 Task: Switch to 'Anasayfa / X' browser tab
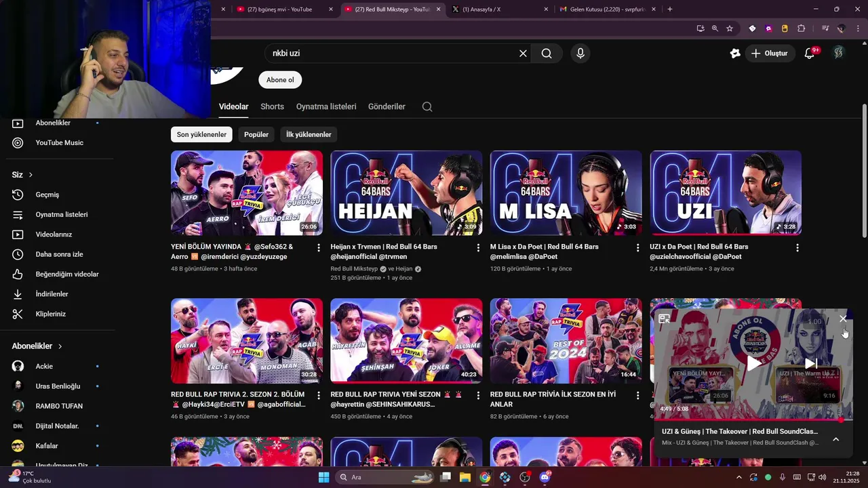point(499,9)
